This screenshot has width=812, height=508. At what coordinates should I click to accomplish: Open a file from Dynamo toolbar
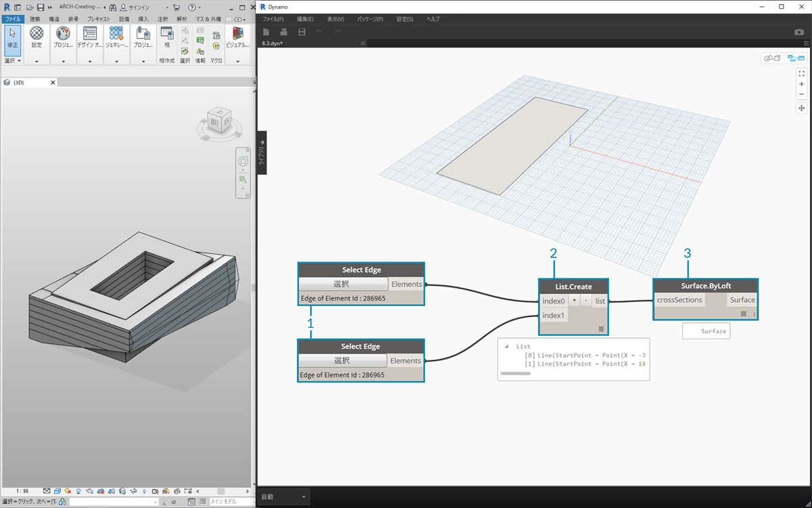[284, 32]
